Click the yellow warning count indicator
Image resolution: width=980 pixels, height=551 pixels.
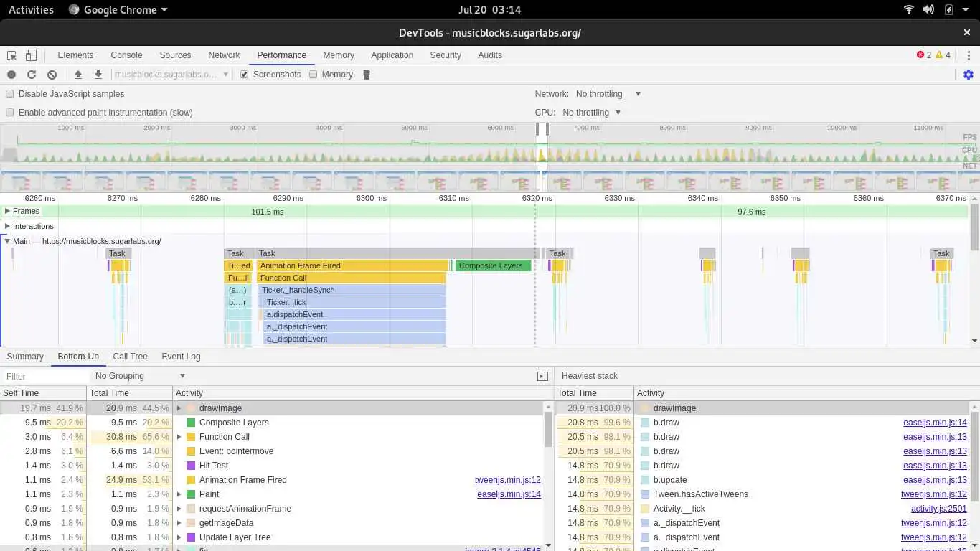[943, 55]
